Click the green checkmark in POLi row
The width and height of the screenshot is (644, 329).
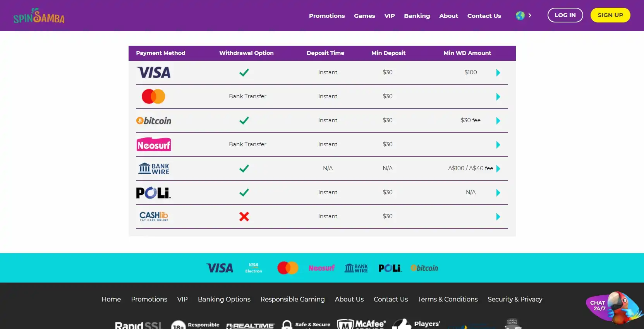click(x=244, y=192)
